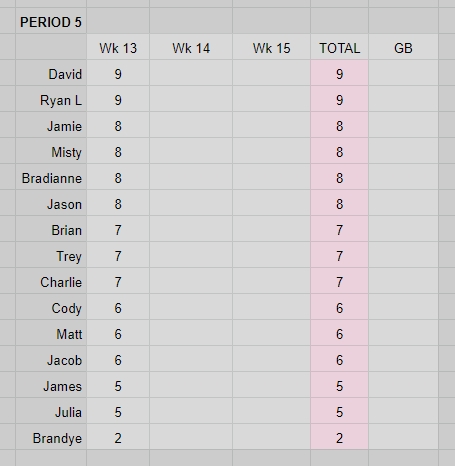Click Brian's empty GB cell
Screen dimensions: 455x466
click(x=403, y=229)
